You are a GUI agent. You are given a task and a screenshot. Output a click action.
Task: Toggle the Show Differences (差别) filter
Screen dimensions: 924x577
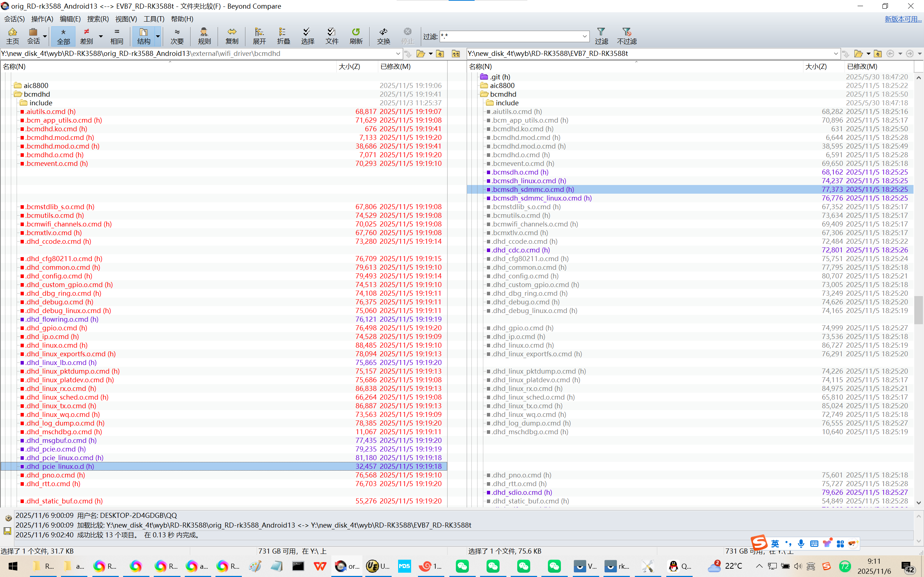pos(87,36)
